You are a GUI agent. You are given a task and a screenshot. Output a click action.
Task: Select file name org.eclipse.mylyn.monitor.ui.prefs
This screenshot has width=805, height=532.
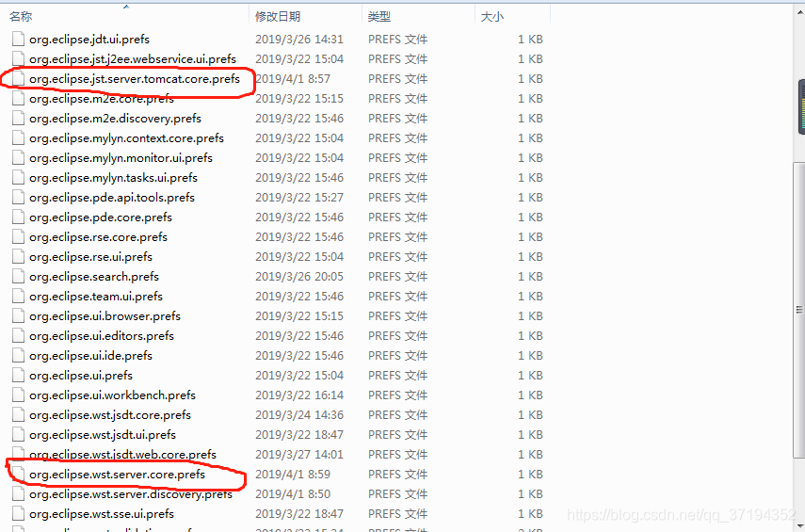(x=121, y=157)
